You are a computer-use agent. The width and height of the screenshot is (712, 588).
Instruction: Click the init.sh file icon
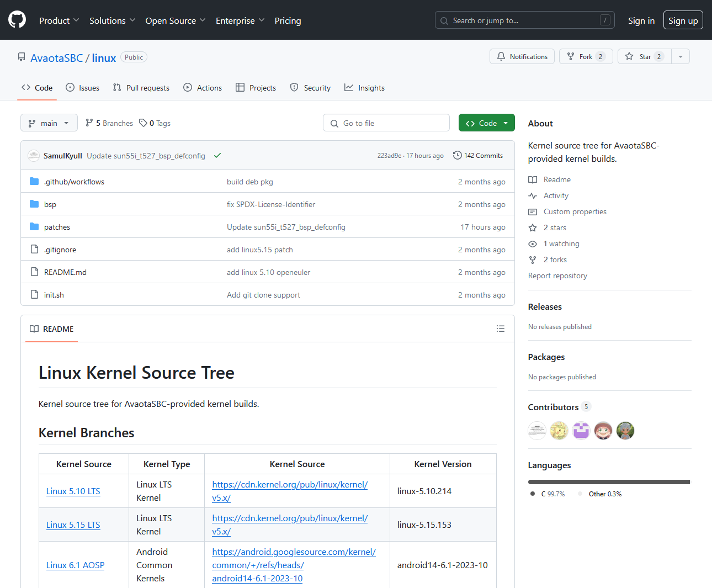pos(34,295)
